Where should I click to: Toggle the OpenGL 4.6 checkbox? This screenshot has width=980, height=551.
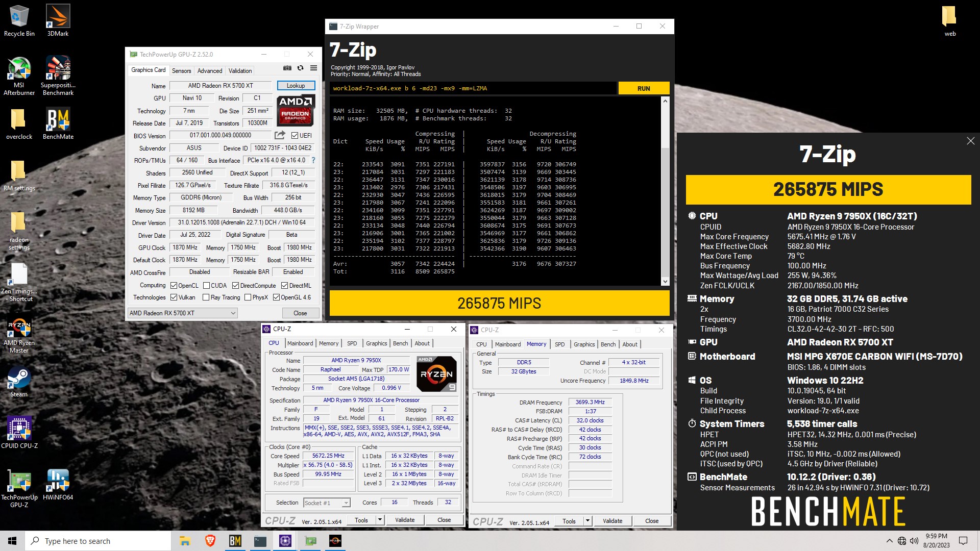coord(276,297)
